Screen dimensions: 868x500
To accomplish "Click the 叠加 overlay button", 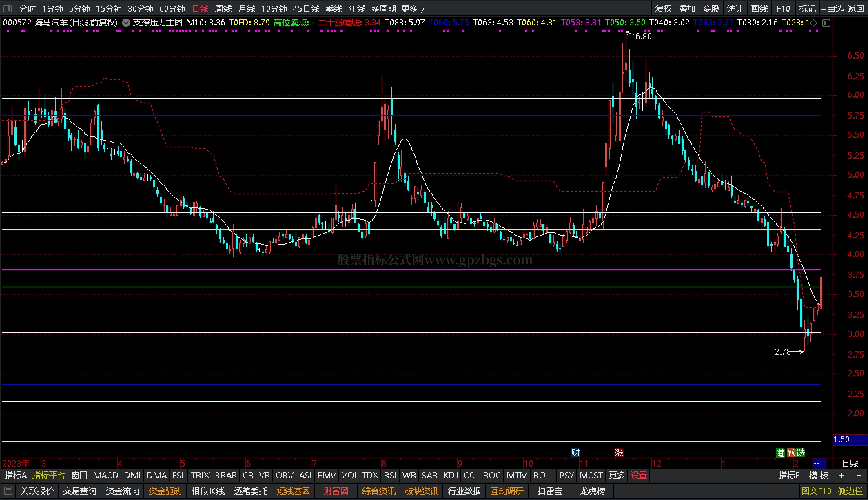I will (687, 9).
